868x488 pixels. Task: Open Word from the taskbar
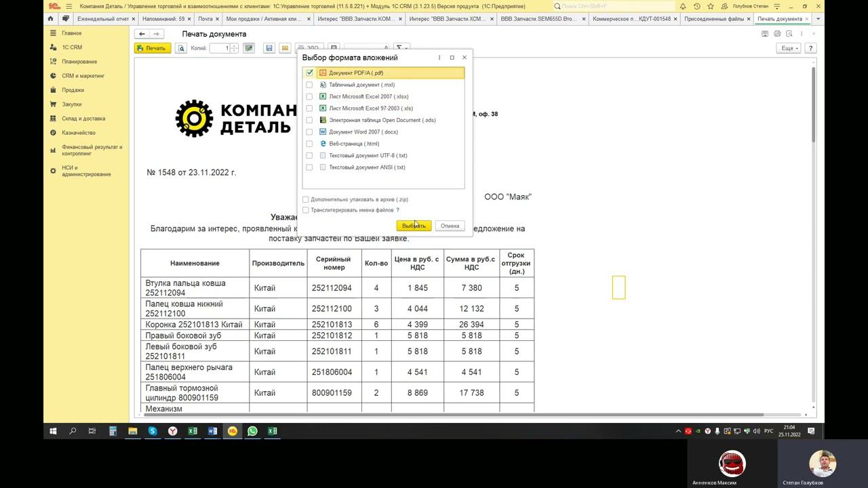pos(212,431)
